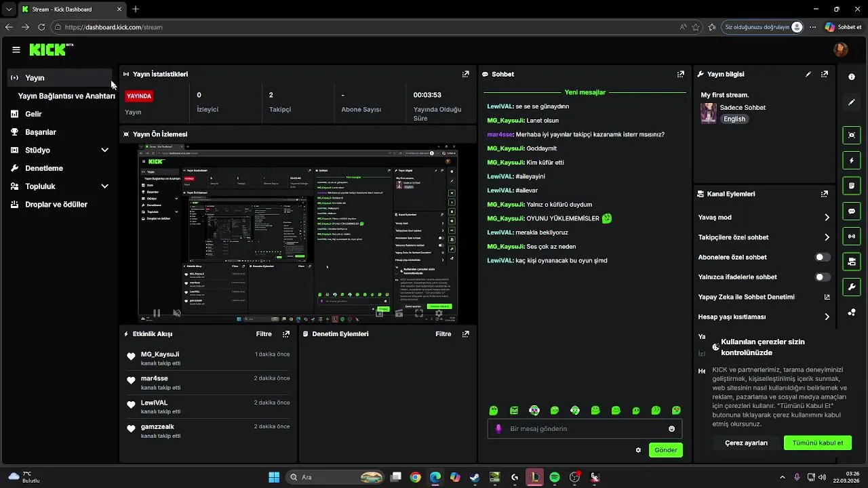Image resolution: width=868 pixels, height=488 pixels.
Task: Click Tümünü kabul et cookie button
Action: (818, 443)
